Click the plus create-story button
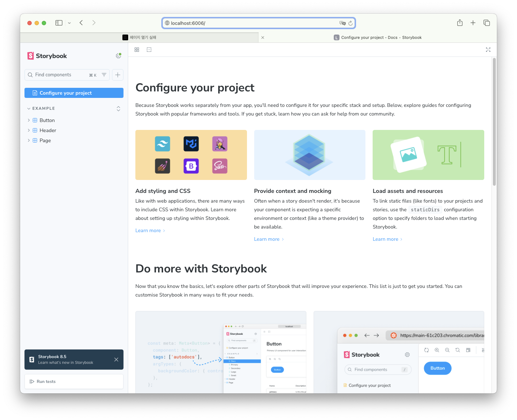Image resolution: width=517 pixels, height=420 pixels. tap(118, 75)
